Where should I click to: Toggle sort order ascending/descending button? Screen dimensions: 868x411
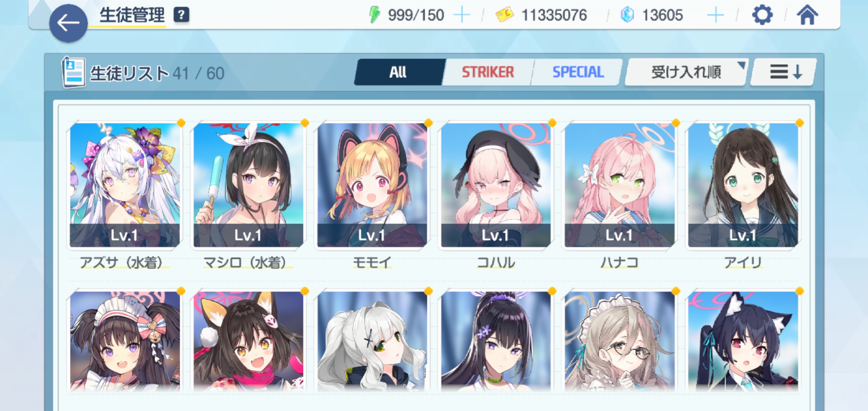pos(784,72)
